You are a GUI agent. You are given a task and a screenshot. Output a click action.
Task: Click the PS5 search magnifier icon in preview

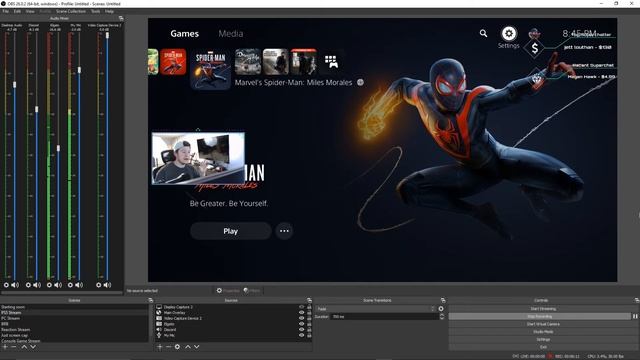(x=483, y=33)
